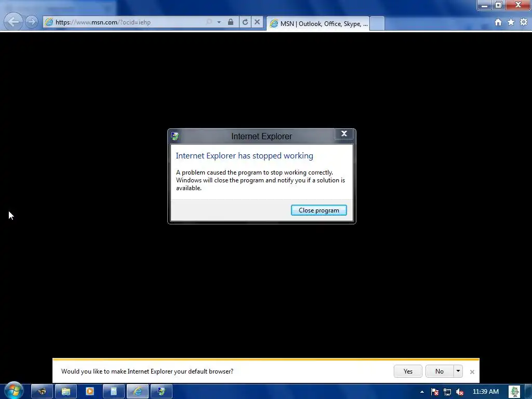Show hidden tray icons arrow
The width and height of the screenshot is (532, 399).
click(x=422, y=392)
